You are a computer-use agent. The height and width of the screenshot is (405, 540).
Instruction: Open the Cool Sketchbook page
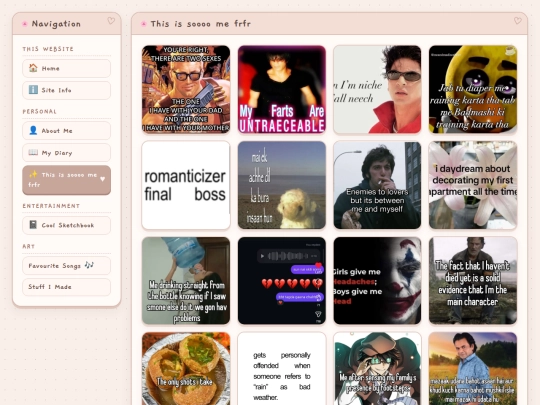coord(66,225)
